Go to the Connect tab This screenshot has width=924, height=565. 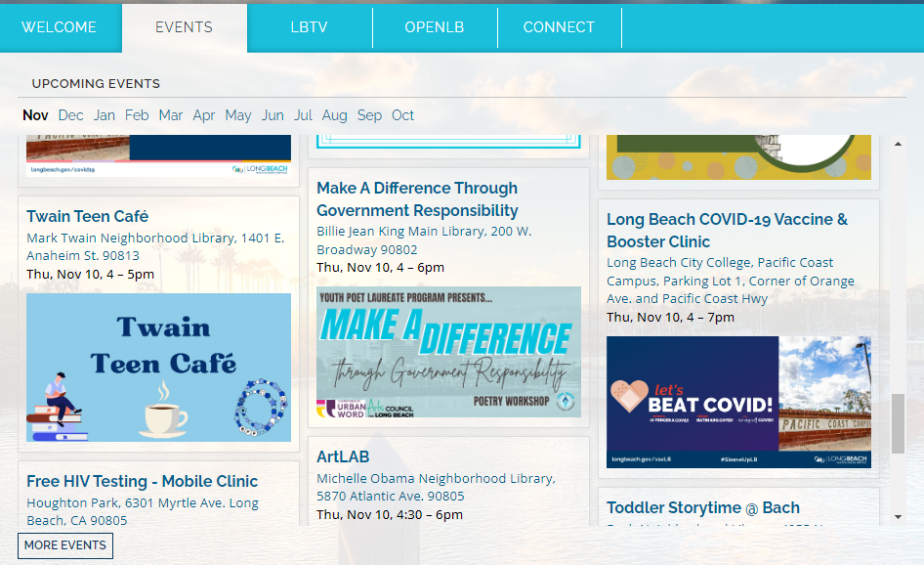[559, 27]
